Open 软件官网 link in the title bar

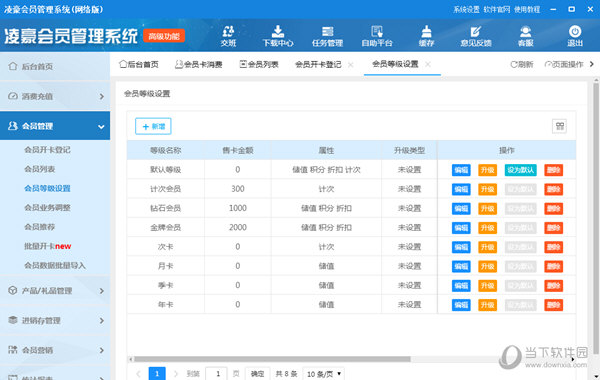click(497, 10)
